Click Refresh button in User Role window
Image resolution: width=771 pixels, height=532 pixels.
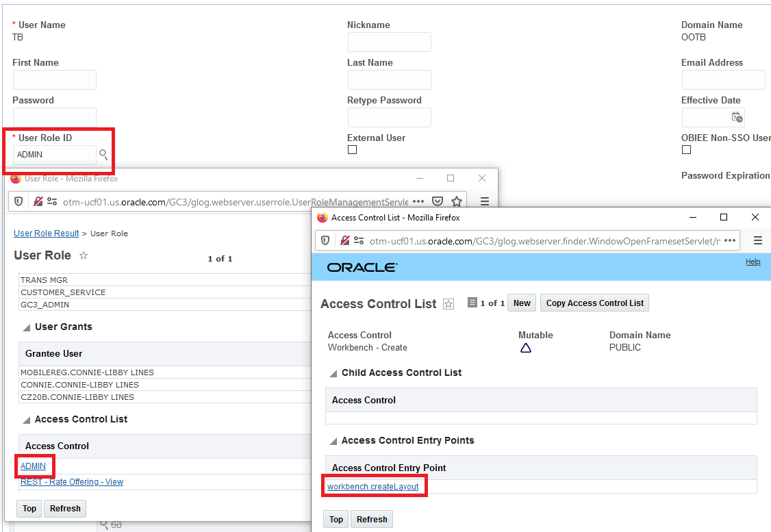point(65,509)
